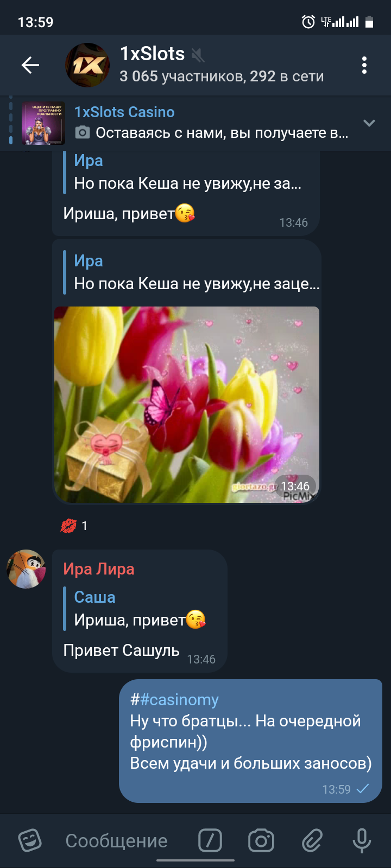Viewport: 391px width, 868px height.
Task: Tap the Ира Лира sender name
Action: 99,569
